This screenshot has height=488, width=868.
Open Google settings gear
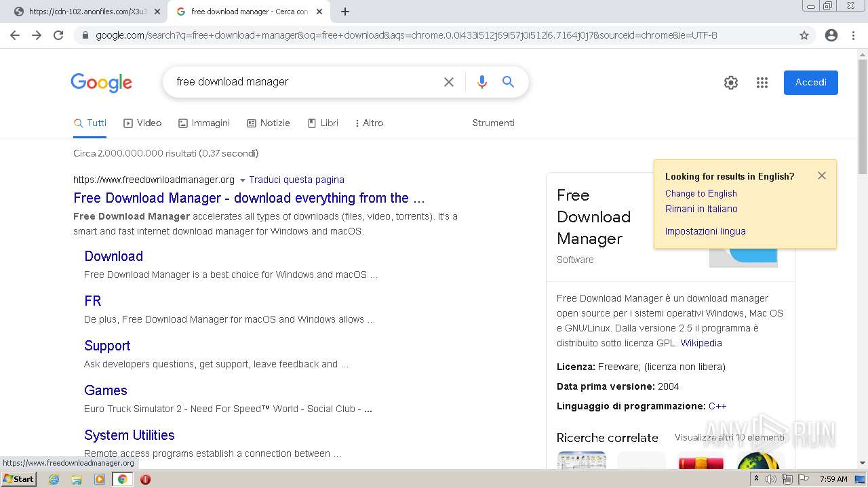731,83
